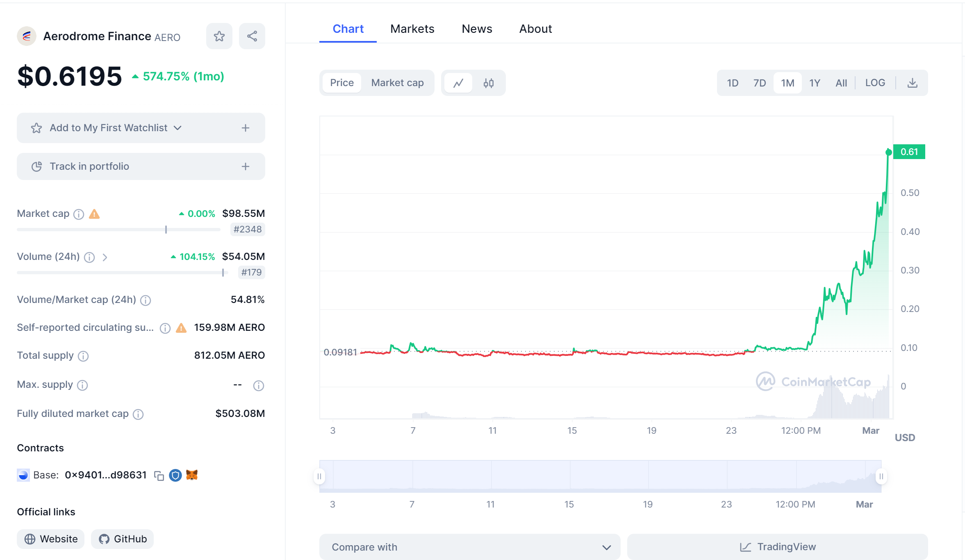Screen dimensions: 965x560
Task: Open the Compare with dropdown
Action: click(469, 547)
